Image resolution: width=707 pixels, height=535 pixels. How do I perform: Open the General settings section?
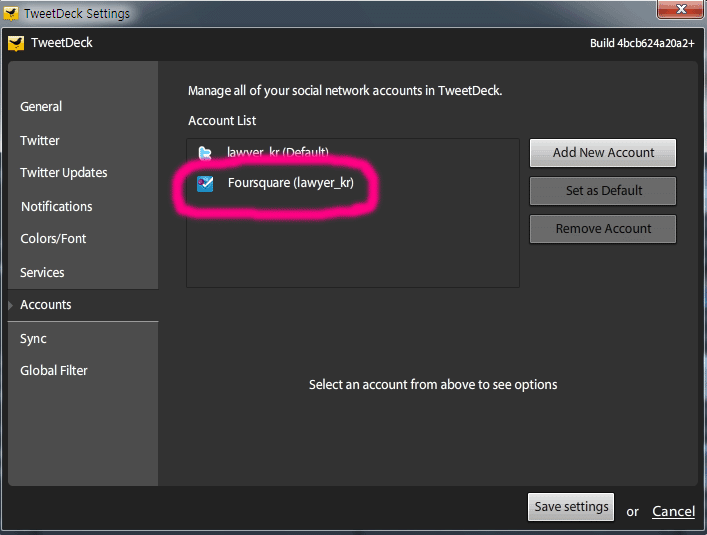(41, 107)
